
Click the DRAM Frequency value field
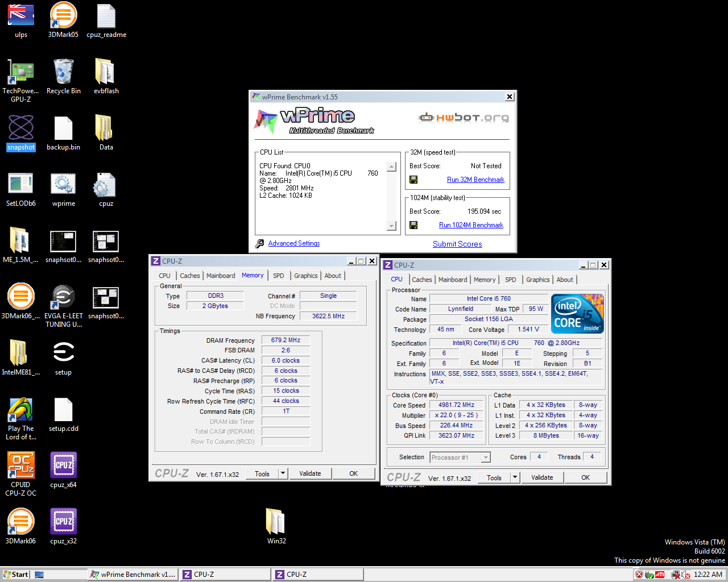[286, 340]
